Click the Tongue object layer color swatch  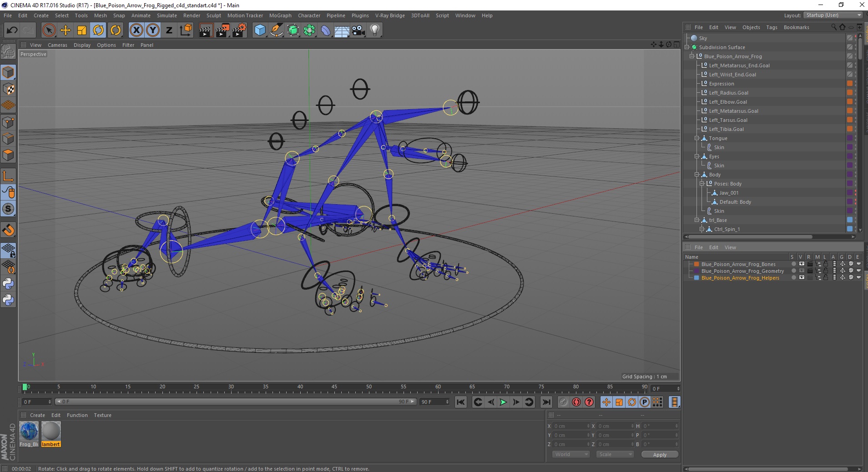(849, 138)
